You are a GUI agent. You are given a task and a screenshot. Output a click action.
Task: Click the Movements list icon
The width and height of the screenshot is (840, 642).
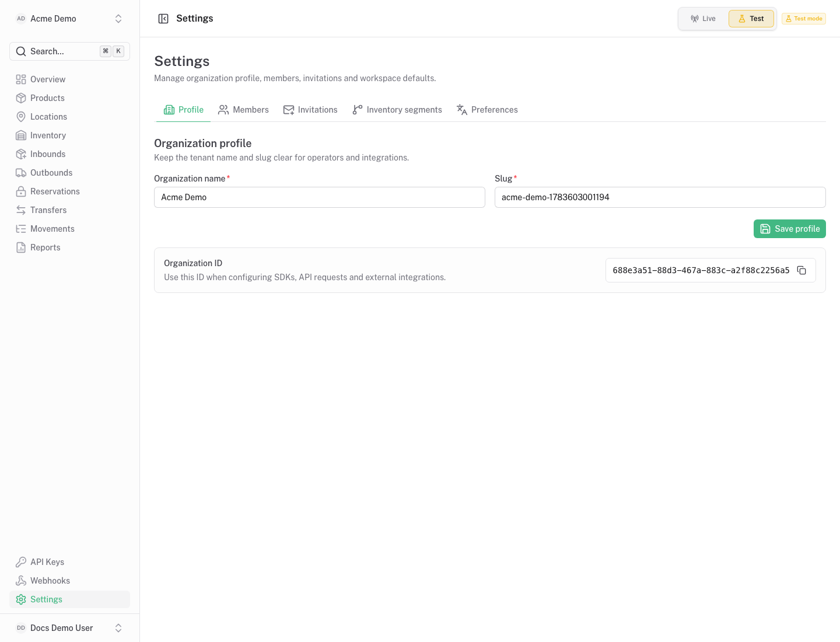click(21, 229)
